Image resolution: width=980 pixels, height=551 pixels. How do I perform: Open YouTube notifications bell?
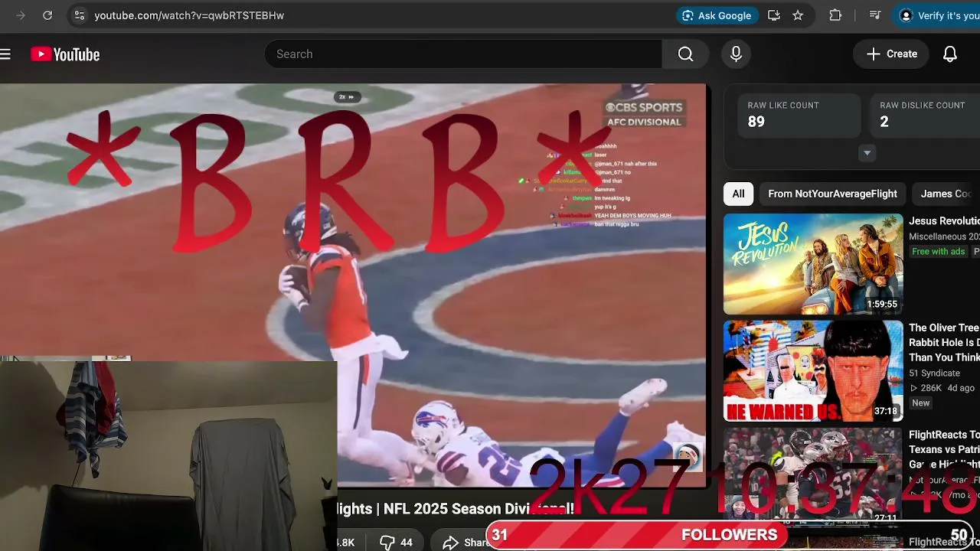tap(950, 54)
